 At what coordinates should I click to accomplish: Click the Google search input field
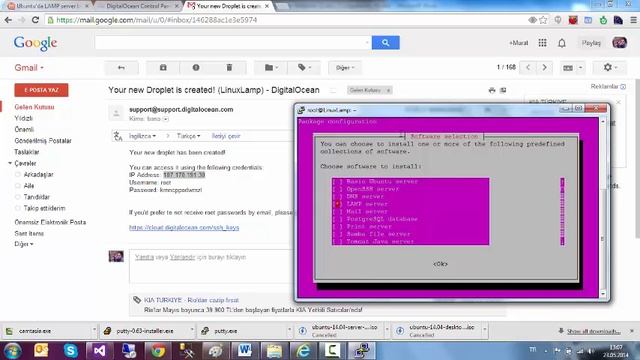point(233,42)
